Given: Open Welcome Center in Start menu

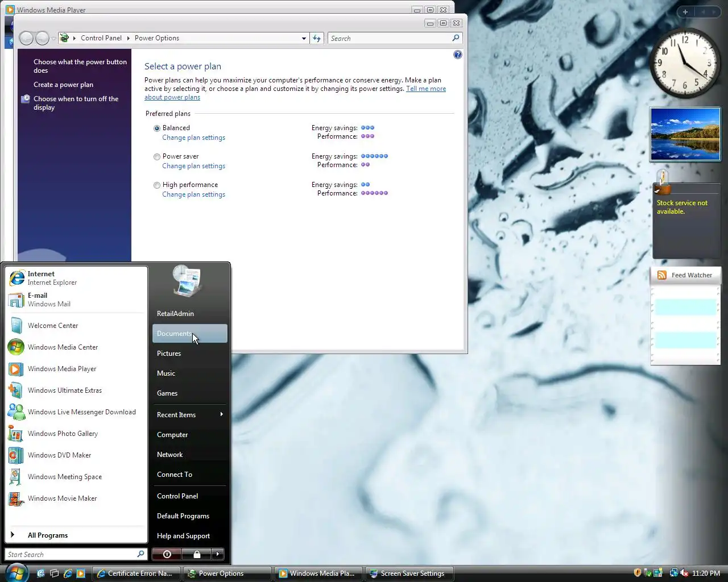Looking at the screenshot, I should [x=76, y=326].
